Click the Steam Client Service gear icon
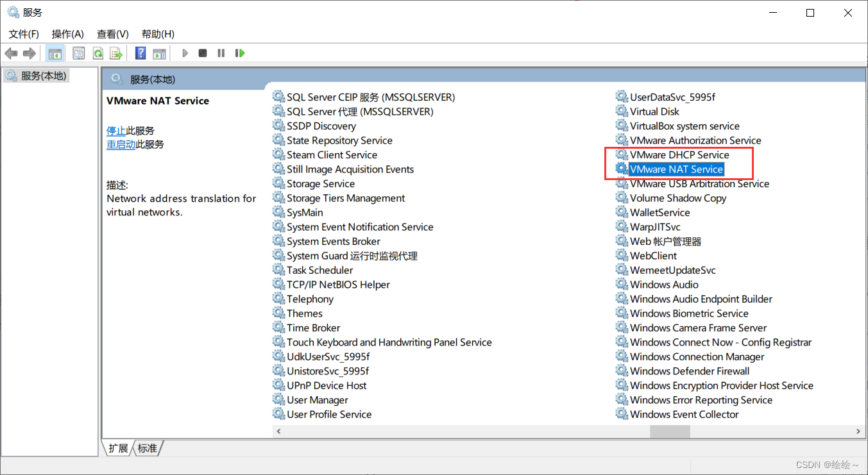The width and height of the screenshot is (868, 475). point(278,154)
